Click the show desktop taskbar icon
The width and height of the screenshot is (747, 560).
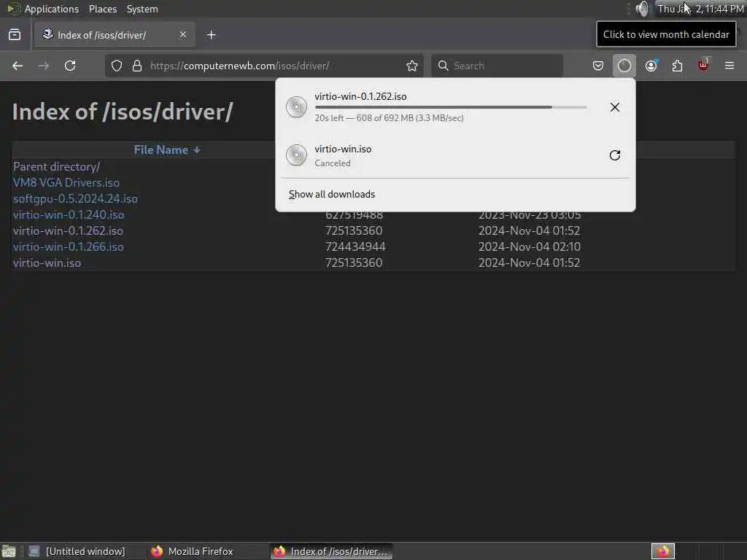click(x=9, y=551)
